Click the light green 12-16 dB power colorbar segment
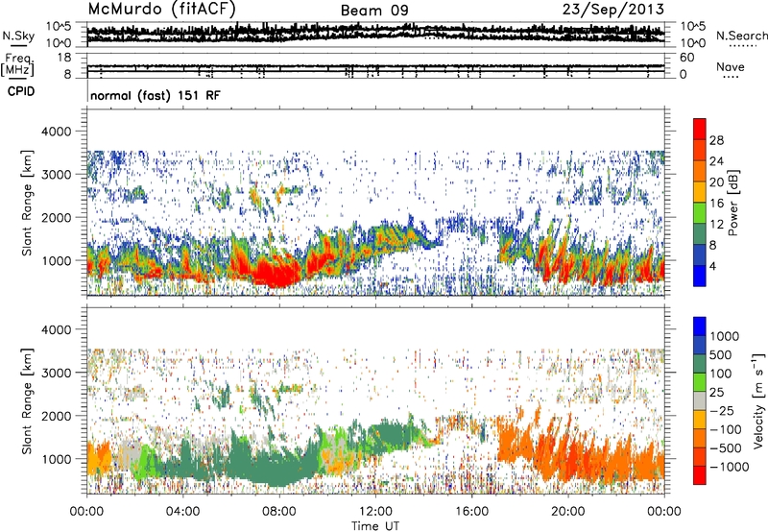The image size is (768, 532). (x=700, y=212)
